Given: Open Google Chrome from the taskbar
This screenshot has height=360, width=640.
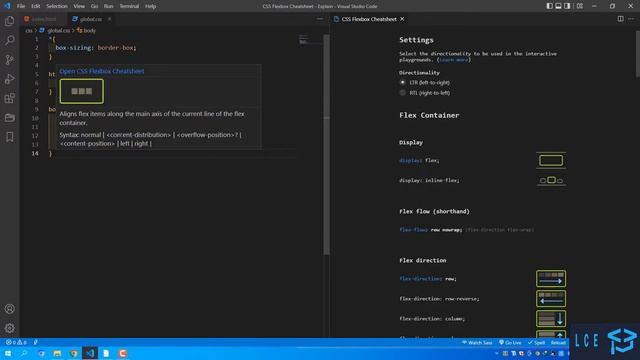Looking at the screenshot, I should pos(73,353).
